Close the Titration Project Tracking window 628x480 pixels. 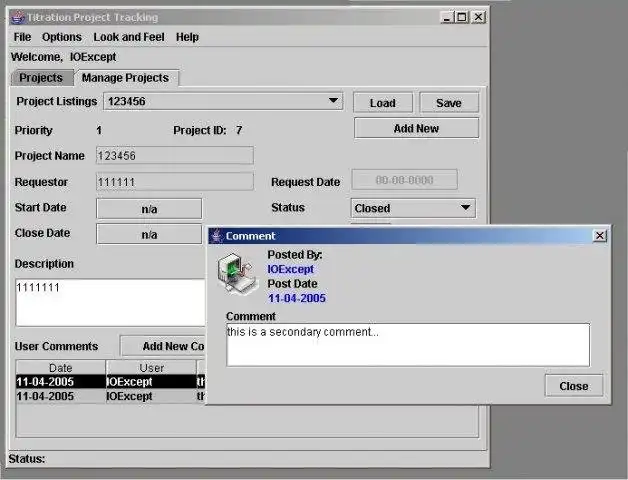[478, 17]
